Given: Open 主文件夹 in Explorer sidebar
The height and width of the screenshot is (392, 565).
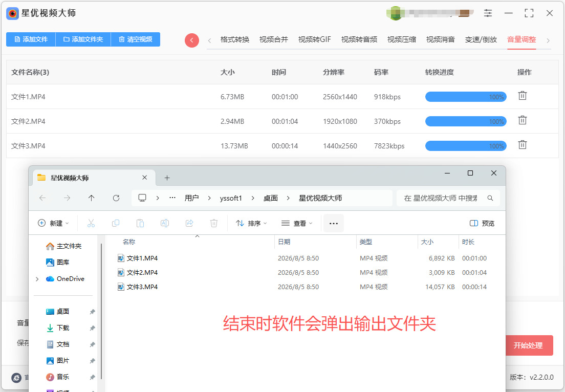Looking at the screenshot, I should (64, 246).
